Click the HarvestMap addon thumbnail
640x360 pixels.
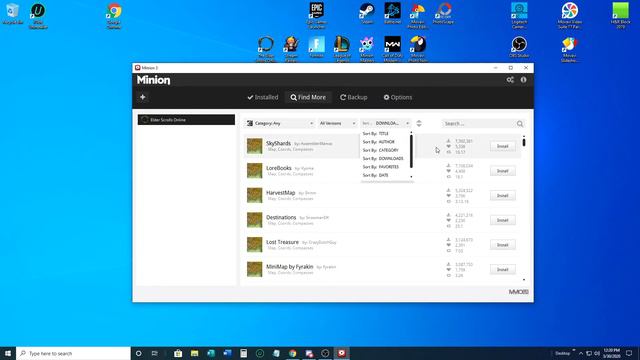tap(254, 195)
